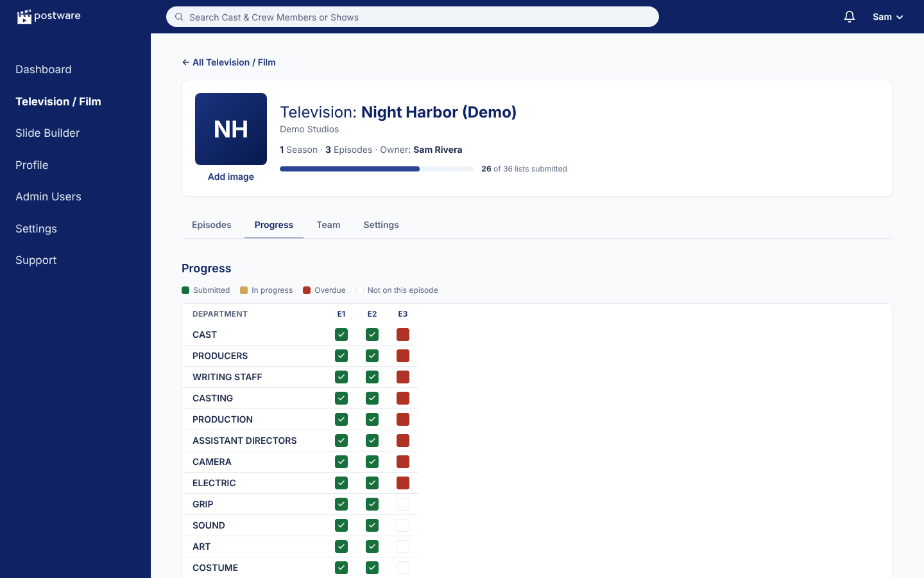Click the DEPARTMENT column header
This screenshot has height=578, width=924.
coord(220,314)
